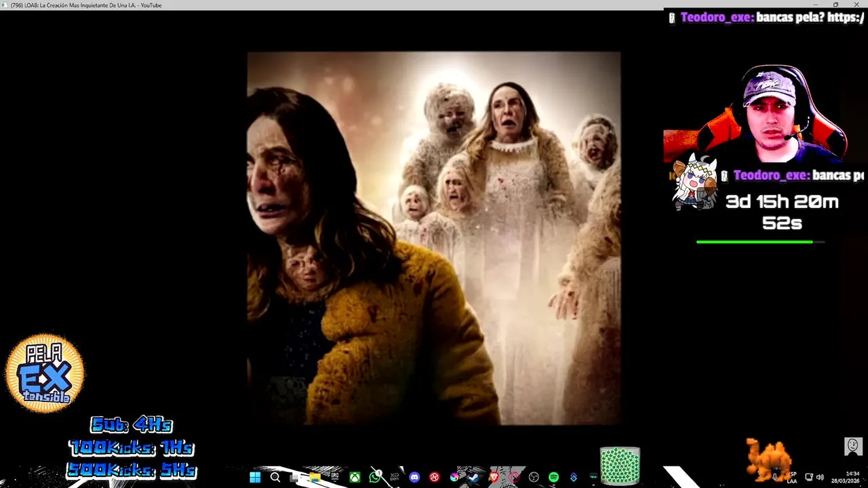
Task: Close the YouTube browser window
Action: click(856, 5)
